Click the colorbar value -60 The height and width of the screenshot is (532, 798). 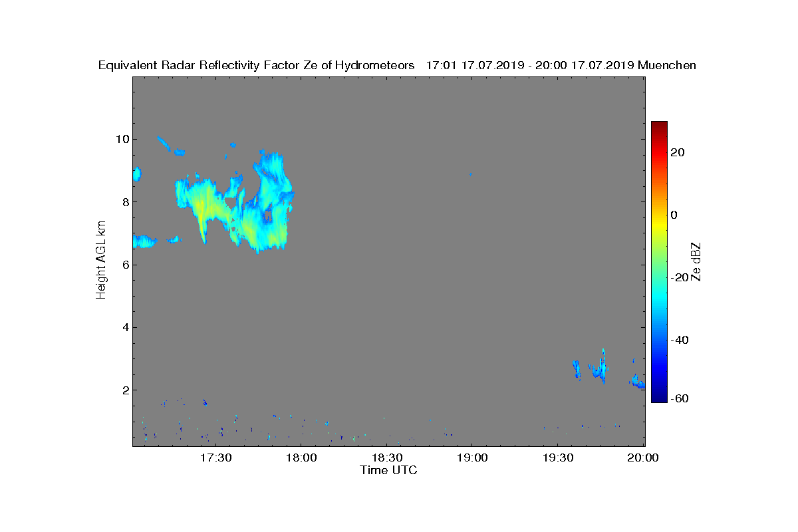pyautogui.click(x=679, y=398)
